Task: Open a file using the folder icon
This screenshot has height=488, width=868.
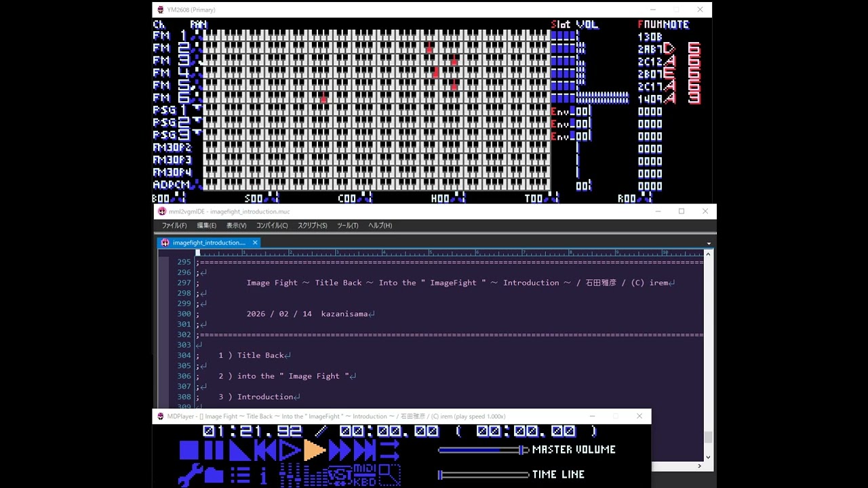Action: pos(214,475)
